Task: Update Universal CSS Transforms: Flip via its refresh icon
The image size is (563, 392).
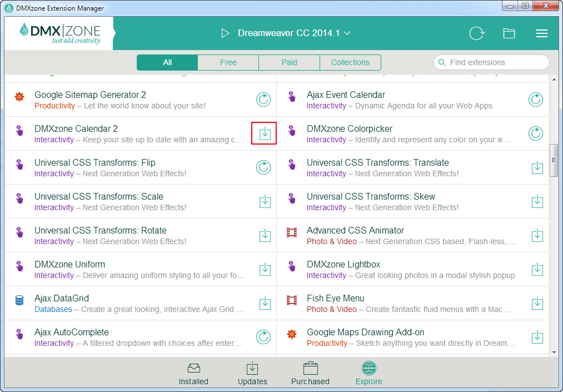Action: (x=263, y=167)
